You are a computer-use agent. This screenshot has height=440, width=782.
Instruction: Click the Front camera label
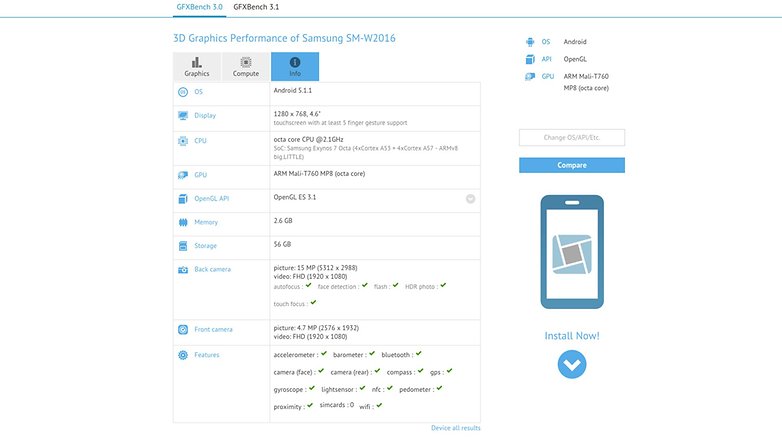pos(213,330)
